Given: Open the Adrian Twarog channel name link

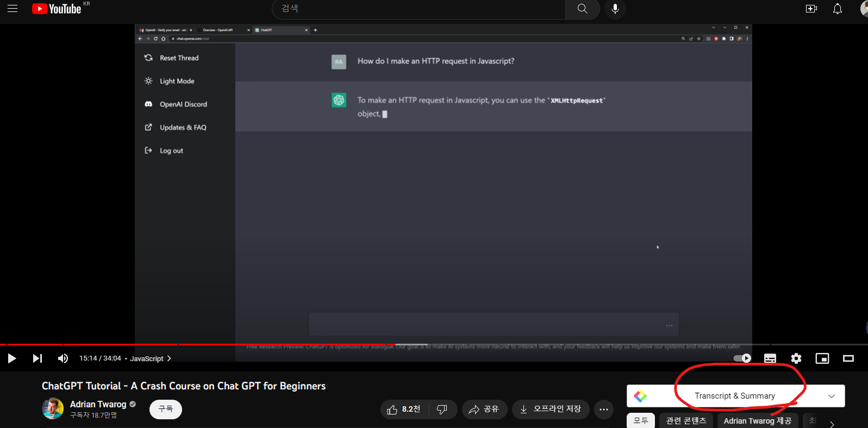Looking at the screenshot, I should [98, 404].
